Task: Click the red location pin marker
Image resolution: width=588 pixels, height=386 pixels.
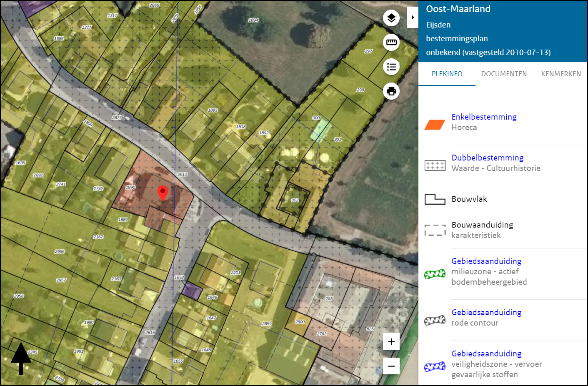Action: pyautogui.click(x=163, y=193)
